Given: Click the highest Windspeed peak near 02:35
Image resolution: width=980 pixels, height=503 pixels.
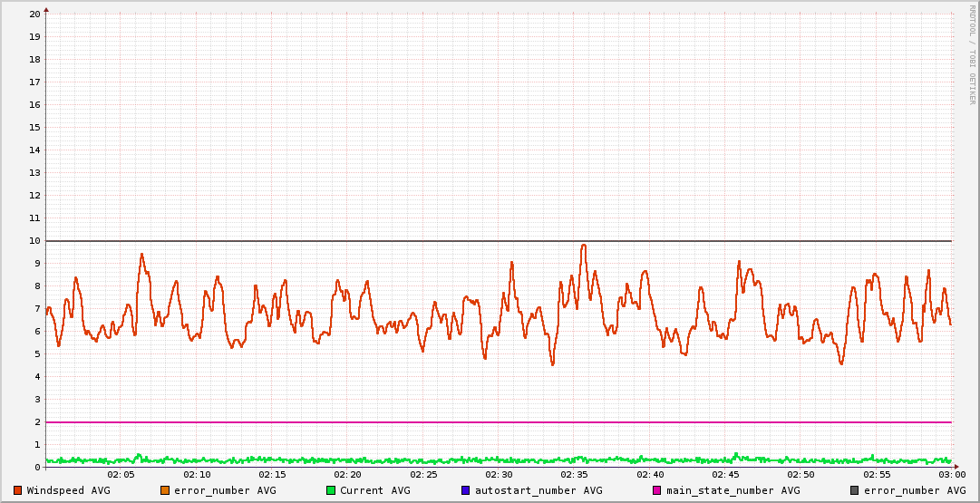Looking at the screenshot, I should point(584,245).
